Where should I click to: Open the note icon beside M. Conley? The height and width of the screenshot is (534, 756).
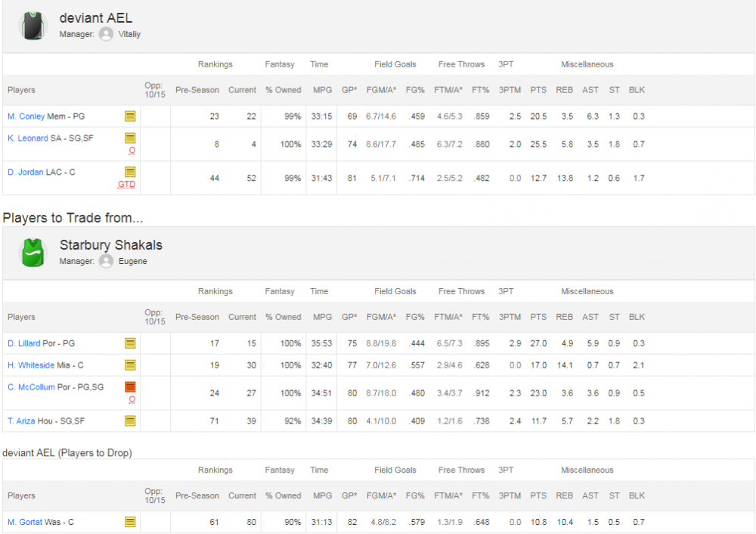click(130, 116)
